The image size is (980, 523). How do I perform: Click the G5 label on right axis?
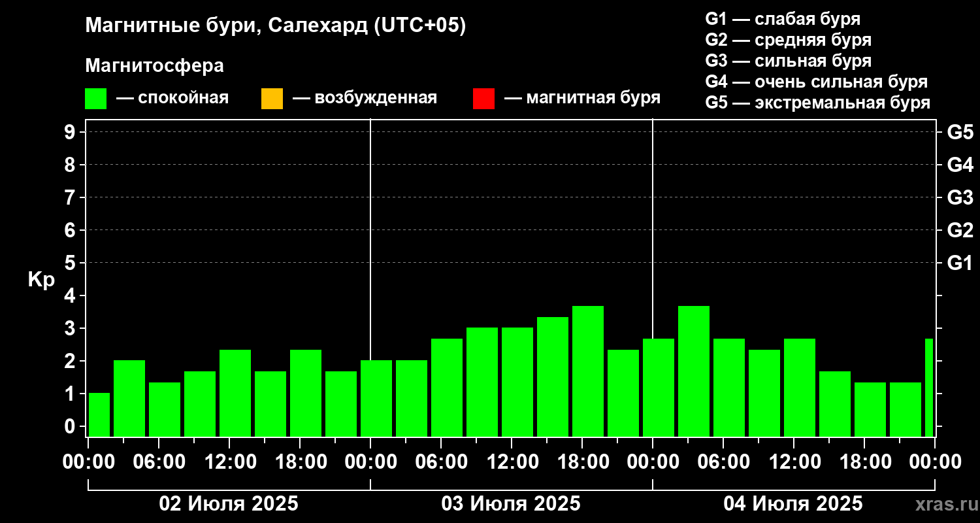pyautogui.click(x=960, y=133)
